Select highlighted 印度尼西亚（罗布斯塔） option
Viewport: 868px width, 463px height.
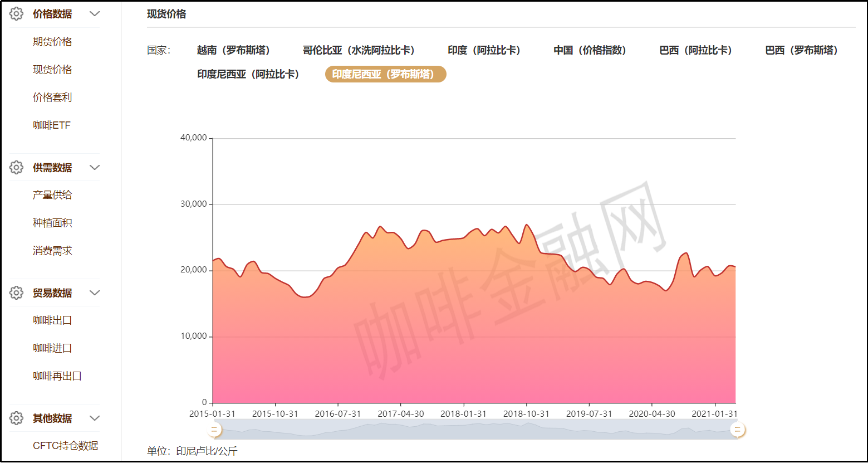[x=385, y=74]
